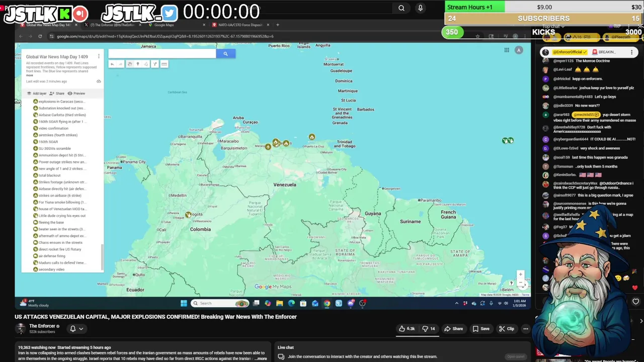Open Discord from the taskbar
The image size is (644, 362).
click(351, 303)
